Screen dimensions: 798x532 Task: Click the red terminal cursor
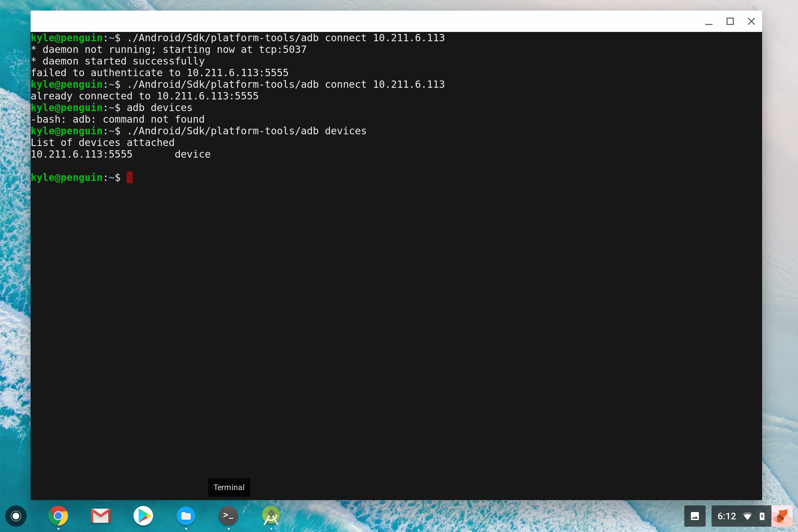tap(130, 178)
